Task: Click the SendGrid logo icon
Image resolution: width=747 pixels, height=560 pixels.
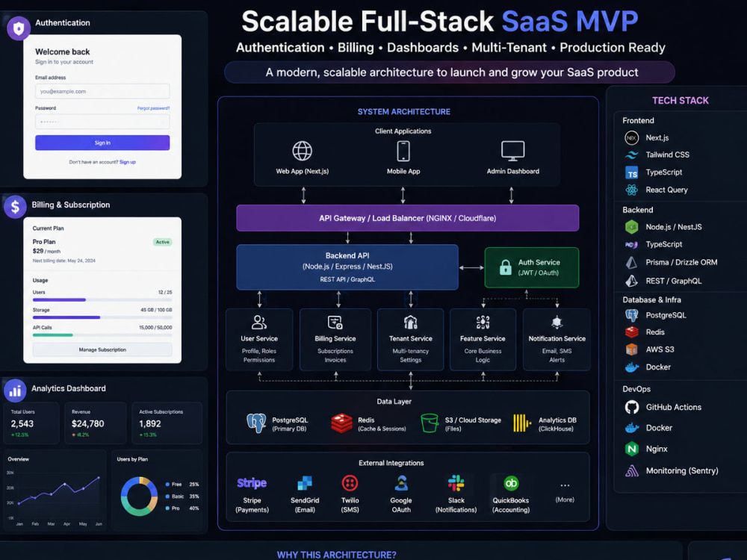Action: (x=305, y=483)
